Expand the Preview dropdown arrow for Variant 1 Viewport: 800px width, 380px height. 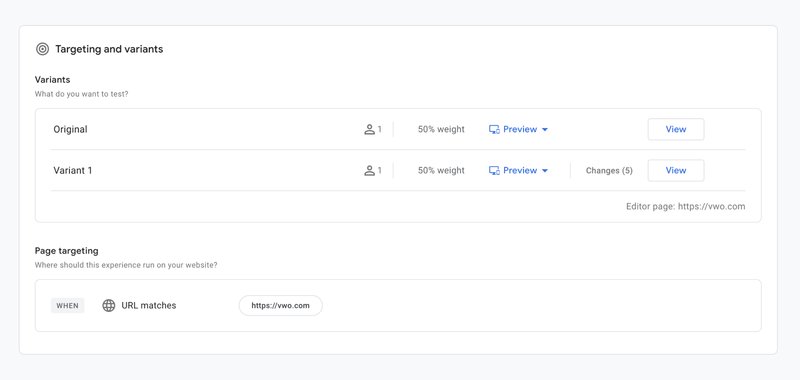(x=544, y=170)
